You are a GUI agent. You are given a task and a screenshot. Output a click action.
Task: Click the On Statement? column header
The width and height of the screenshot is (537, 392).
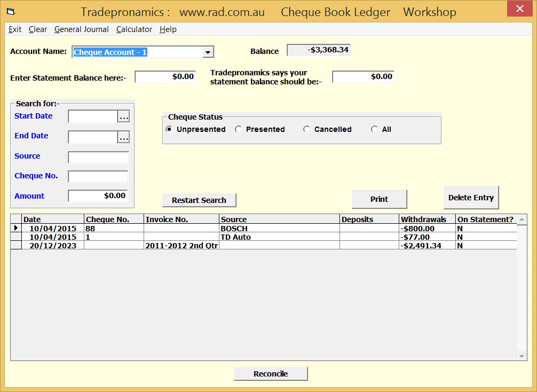486,219
